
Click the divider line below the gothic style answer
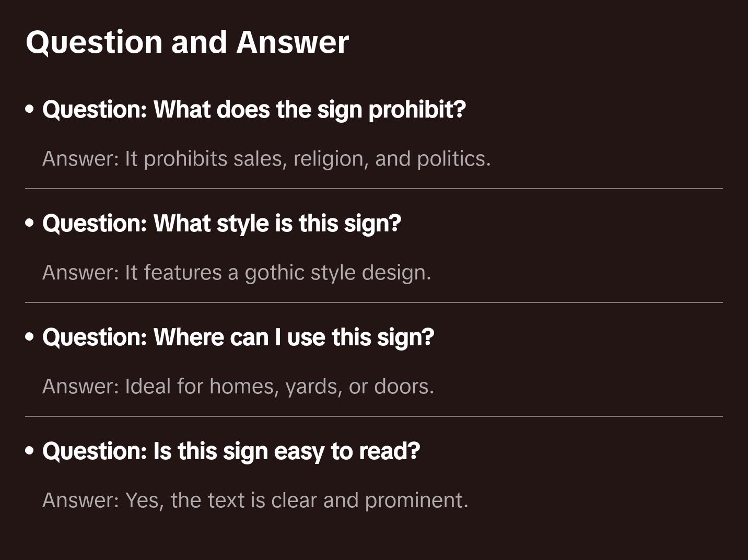pos(374,302)
